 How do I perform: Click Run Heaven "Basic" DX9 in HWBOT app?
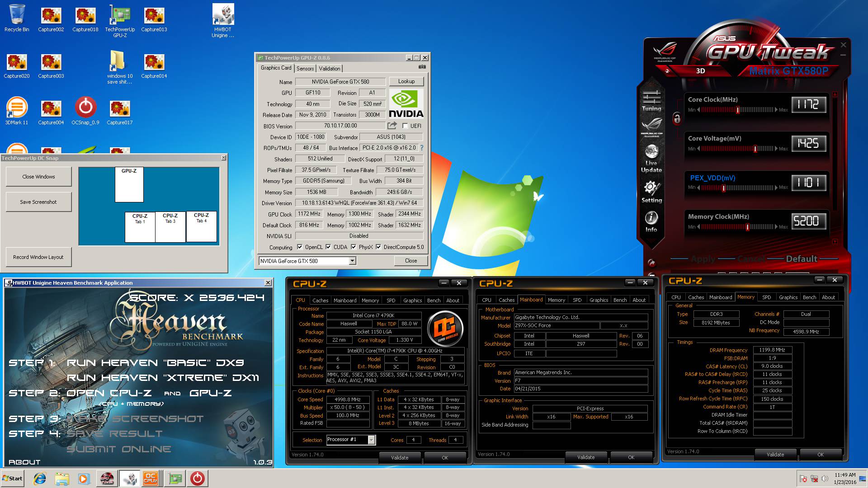(155, 363)
